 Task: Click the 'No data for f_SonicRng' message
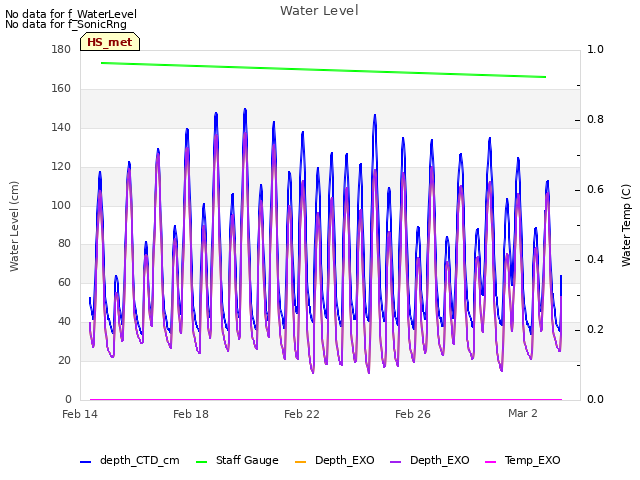[x=66, y=24]
